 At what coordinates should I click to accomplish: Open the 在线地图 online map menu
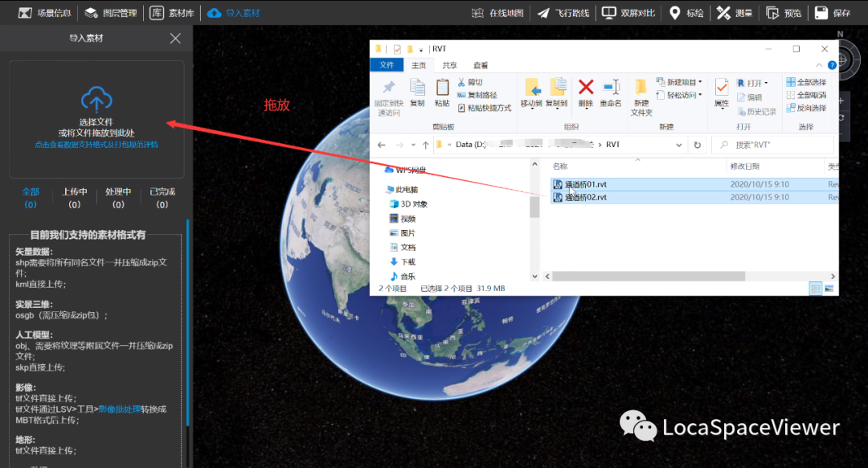click(497, 13)
